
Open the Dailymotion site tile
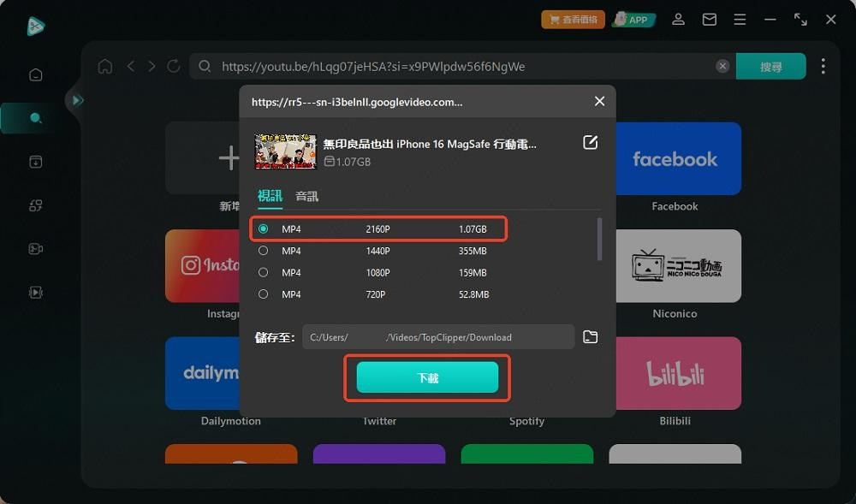tap(203, 373)
